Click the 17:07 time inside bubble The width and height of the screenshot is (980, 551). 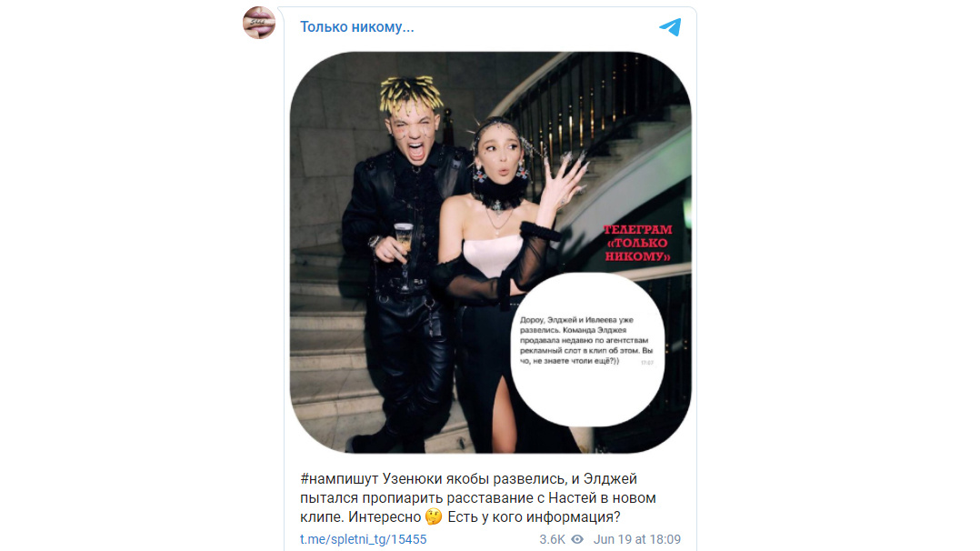tap(647, 363)
